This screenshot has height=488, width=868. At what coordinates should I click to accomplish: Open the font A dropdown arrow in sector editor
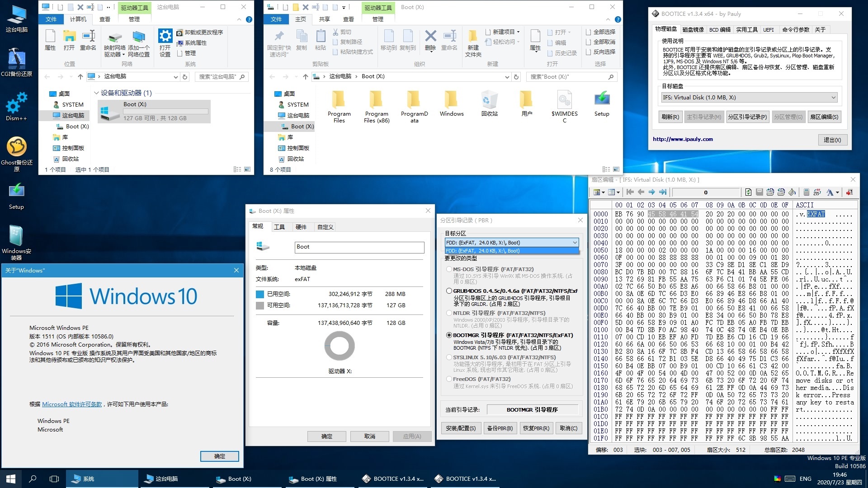coord(837,192)
